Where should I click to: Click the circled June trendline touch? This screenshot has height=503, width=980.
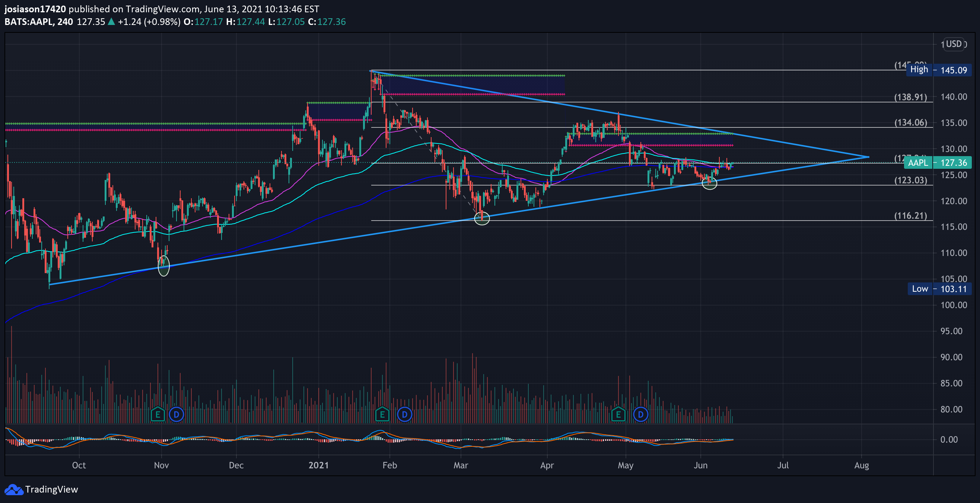[x=710, y=183]
